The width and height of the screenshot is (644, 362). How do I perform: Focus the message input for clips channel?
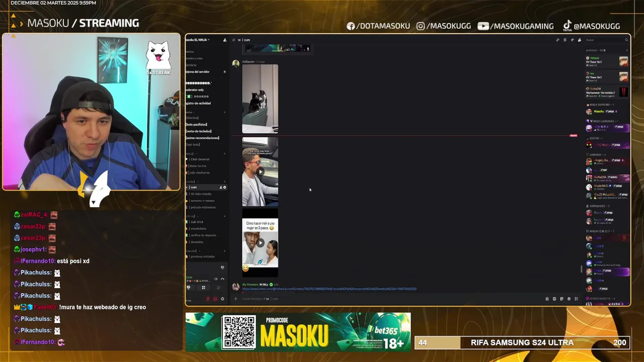coord(387,299)
